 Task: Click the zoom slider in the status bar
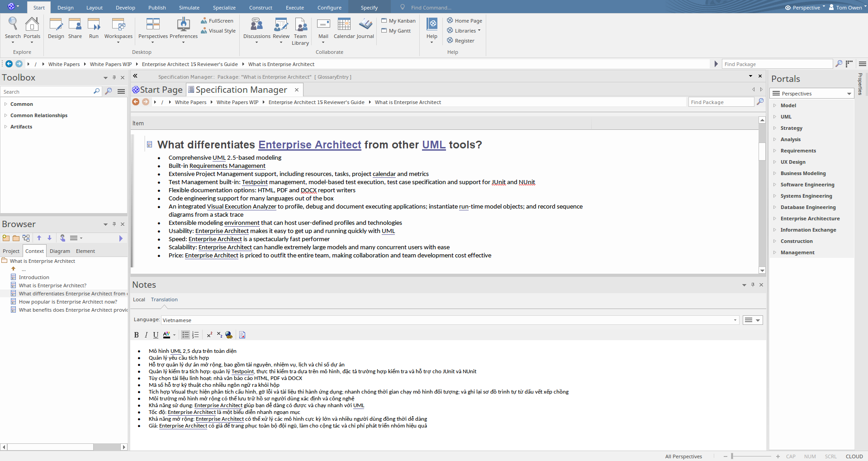pyautogui.click(x=732, y=456)
